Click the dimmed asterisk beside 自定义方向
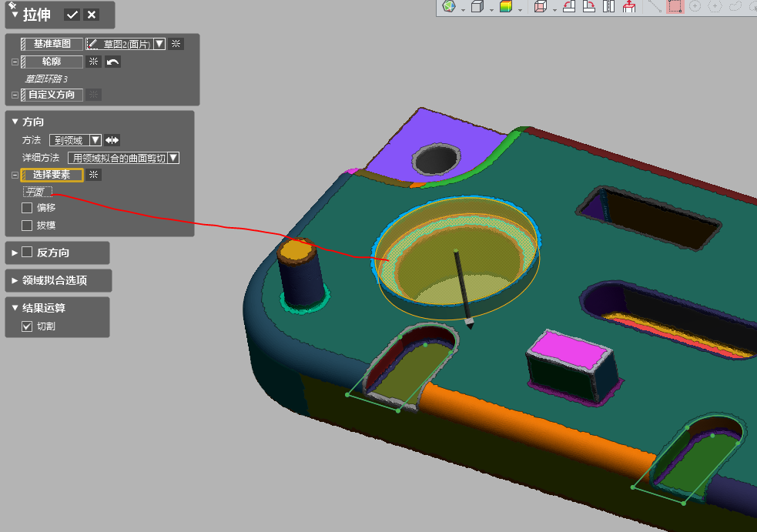 tap(93, 95)
